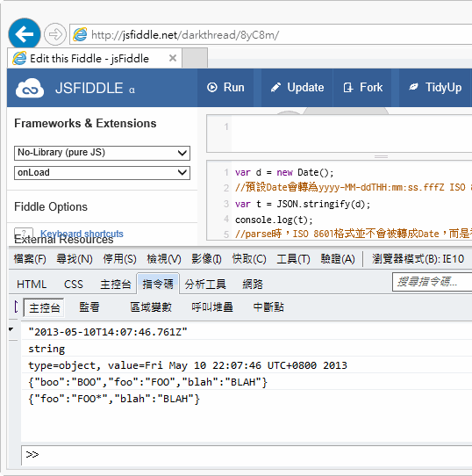Open the 檔案(F) menu
472x476 pixels.
point(30,259)
